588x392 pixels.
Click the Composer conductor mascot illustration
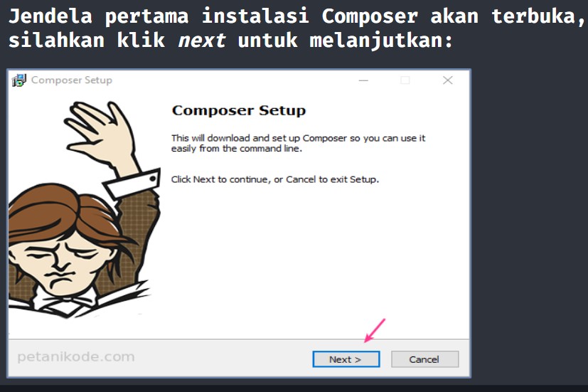[85, 210]
